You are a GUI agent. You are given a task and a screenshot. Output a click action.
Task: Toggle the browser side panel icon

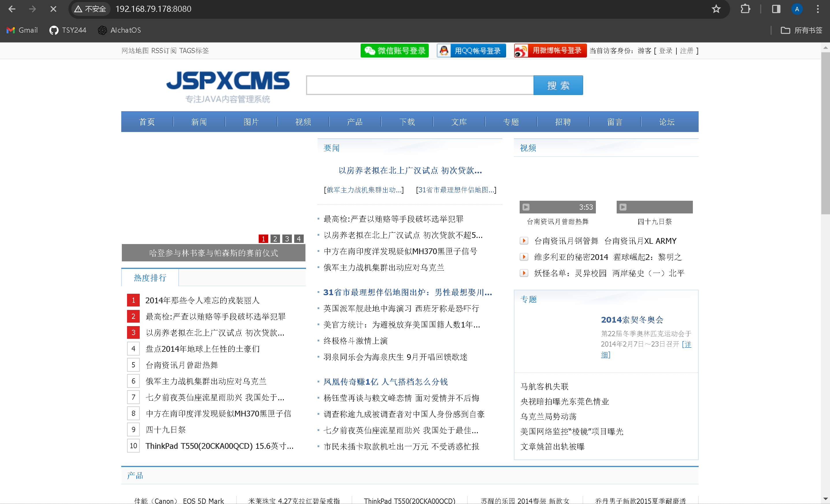point(776,9)
